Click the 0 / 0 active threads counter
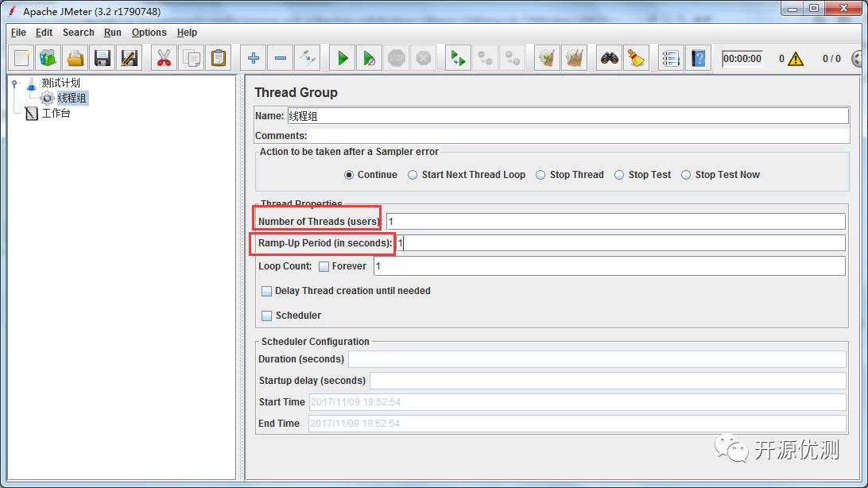868x488 pixels. pos(831,59)
